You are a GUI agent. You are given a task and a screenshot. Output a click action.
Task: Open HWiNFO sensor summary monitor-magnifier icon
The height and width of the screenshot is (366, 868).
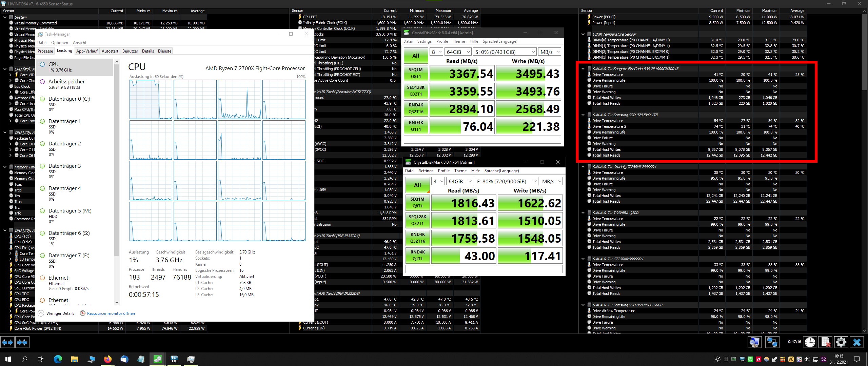[x=754, y=342]
